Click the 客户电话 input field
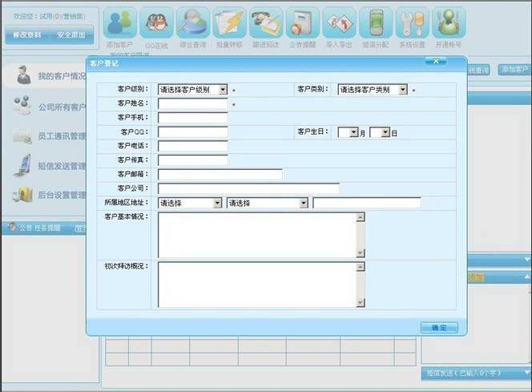Image resolution: width=532 pixels, height=392 pixels. click(193, 146)
